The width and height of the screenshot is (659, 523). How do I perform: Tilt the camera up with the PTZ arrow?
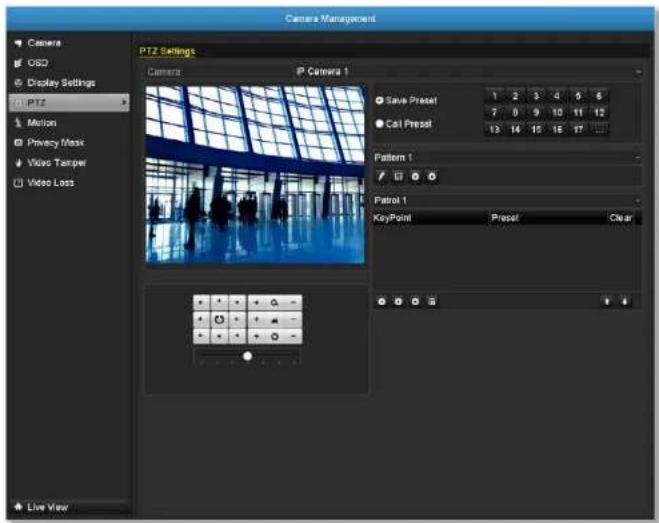pyautogui.click(x=219, y=302)
